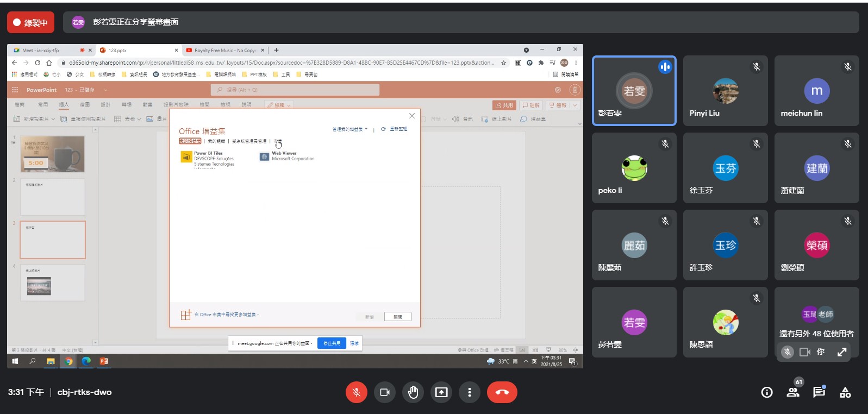Show the participants list with 61 people
Image resolution: width=868 pixels, height=414 pixels.
tap(793, 392)
